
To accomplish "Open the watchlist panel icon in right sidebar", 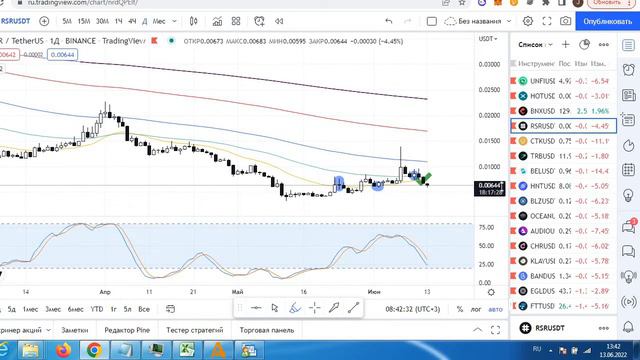I will point(629,45).
